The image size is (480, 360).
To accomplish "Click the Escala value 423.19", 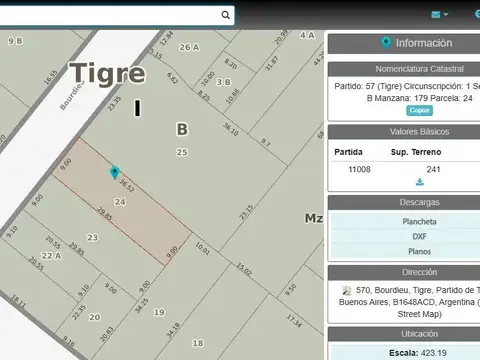I will (434, 353).
